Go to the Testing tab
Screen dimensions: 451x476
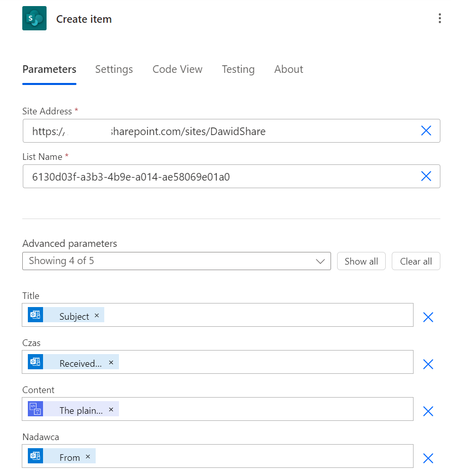pos(238,69)
